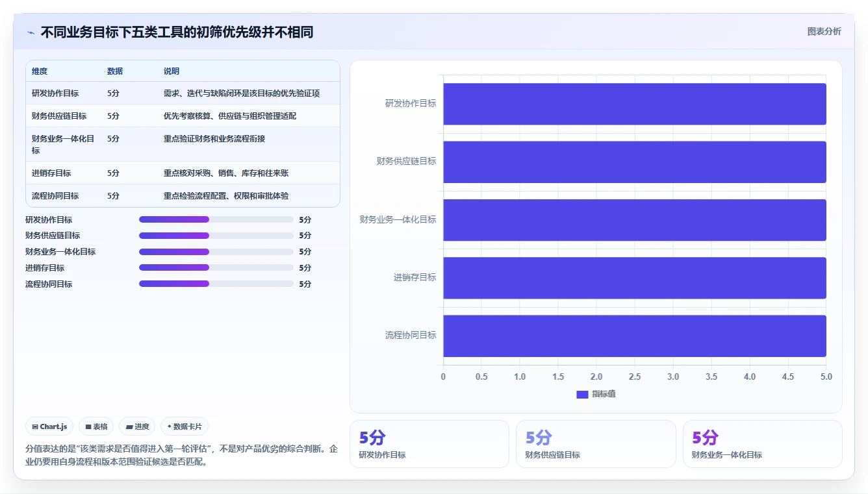
Task: Open the 财务业务一体化目标 5分 data card
Action: 762,444
